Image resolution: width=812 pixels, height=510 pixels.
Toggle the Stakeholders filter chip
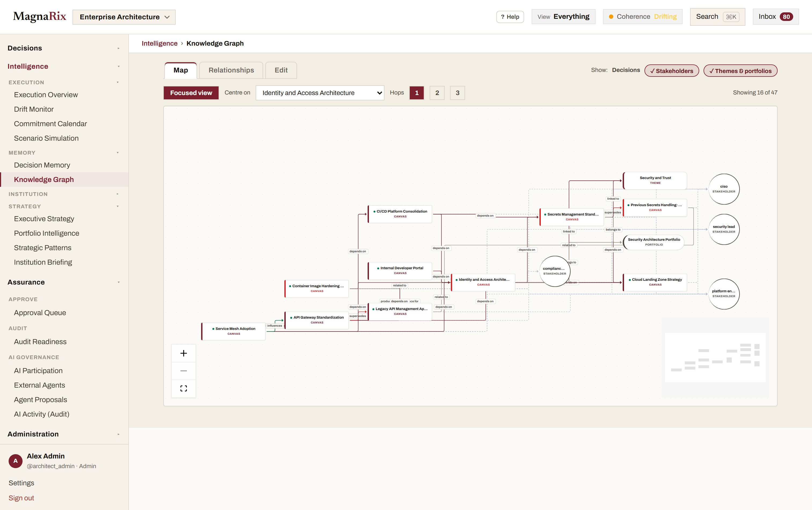(x=672, y=71)
